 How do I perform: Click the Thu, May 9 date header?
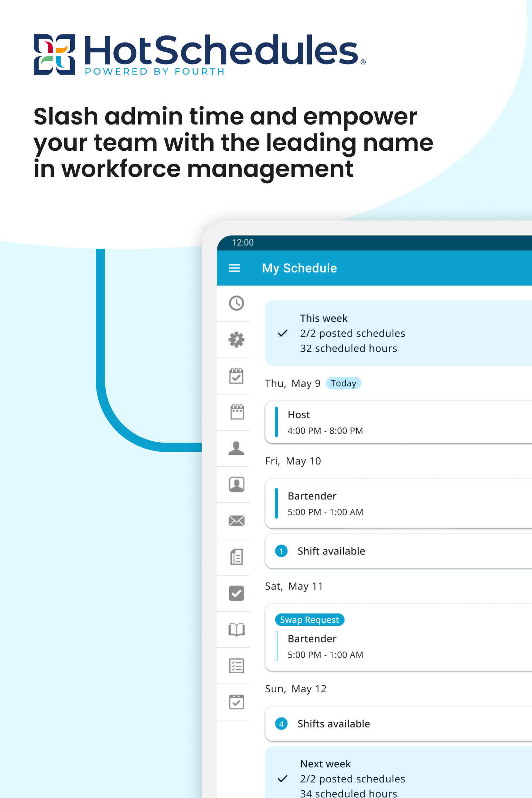tap(293, 383)
